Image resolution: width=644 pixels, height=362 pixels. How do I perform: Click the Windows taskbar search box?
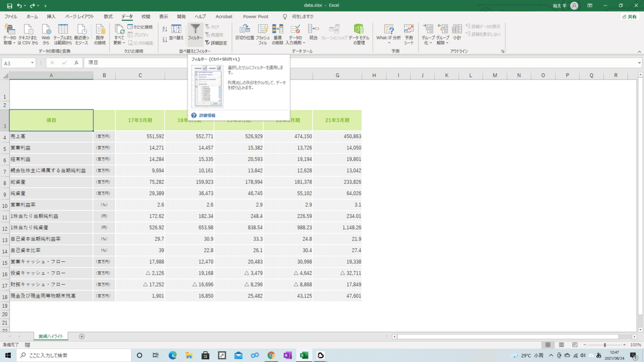point(73,355)
